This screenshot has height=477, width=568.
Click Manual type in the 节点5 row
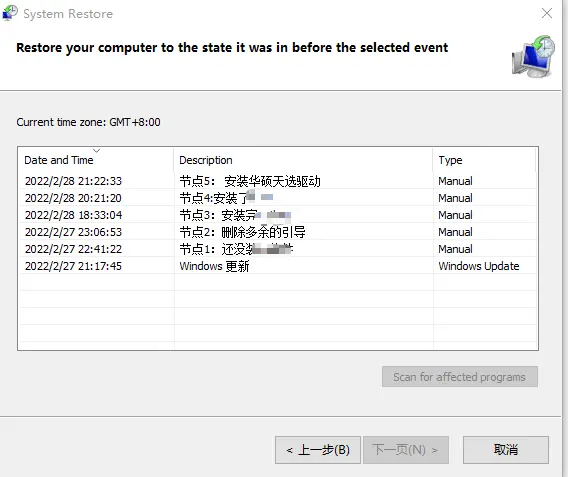coord(455,181)
